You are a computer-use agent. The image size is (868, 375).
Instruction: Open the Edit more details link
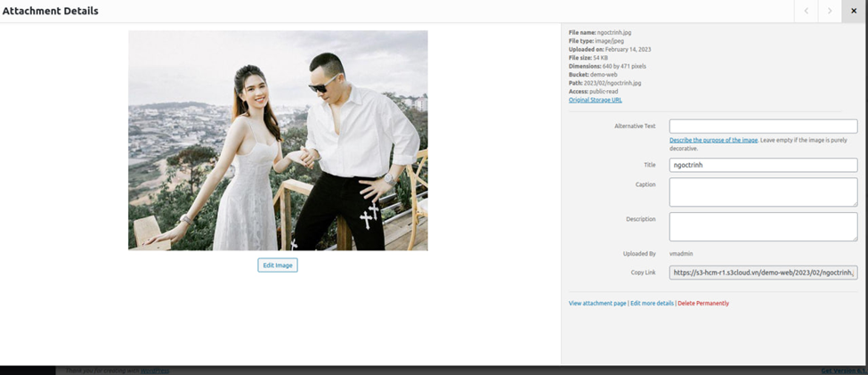pos(652,304)
